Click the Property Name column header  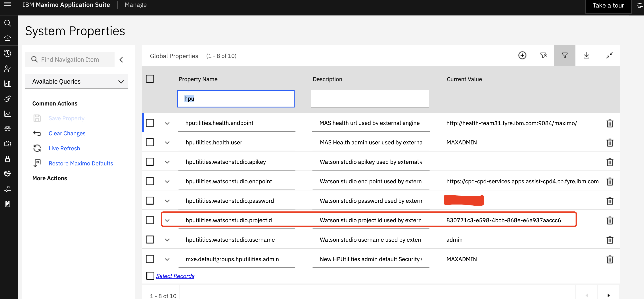pos(198,79)
